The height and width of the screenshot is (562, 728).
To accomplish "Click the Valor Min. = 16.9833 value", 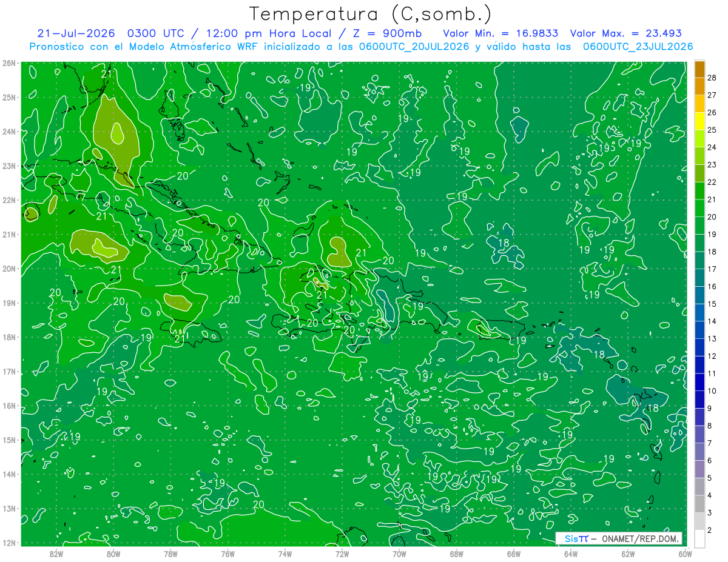I will click(x=500, y=33).
